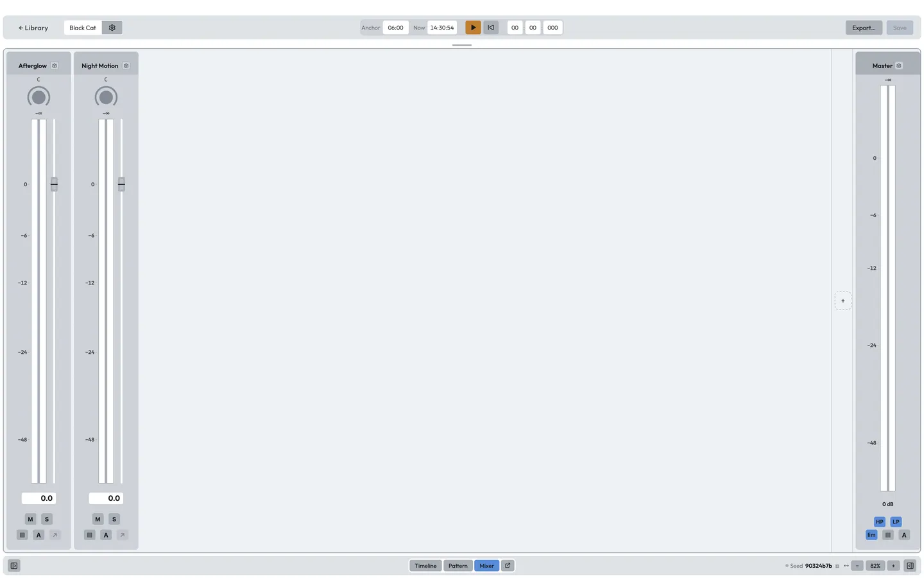The image size is (924, 578).
Task: Pop out the mixer in new window
Action: pyautogui.click(x=508, y=566)
